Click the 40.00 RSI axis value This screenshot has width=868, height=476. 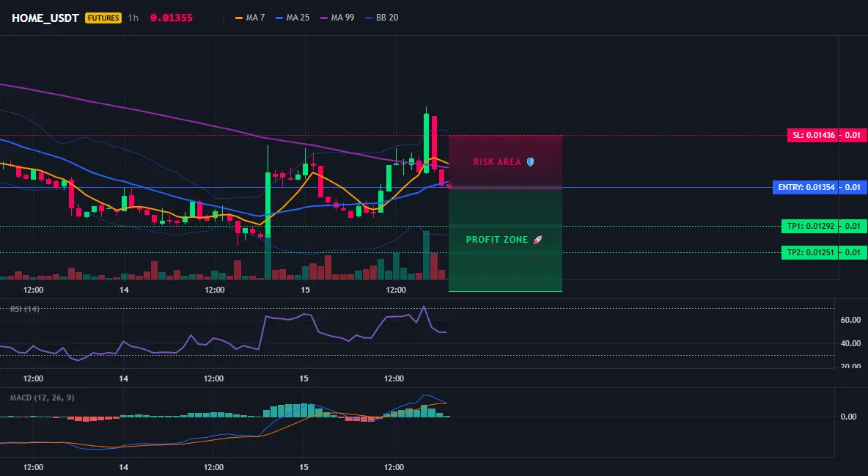tap(850, 343)
